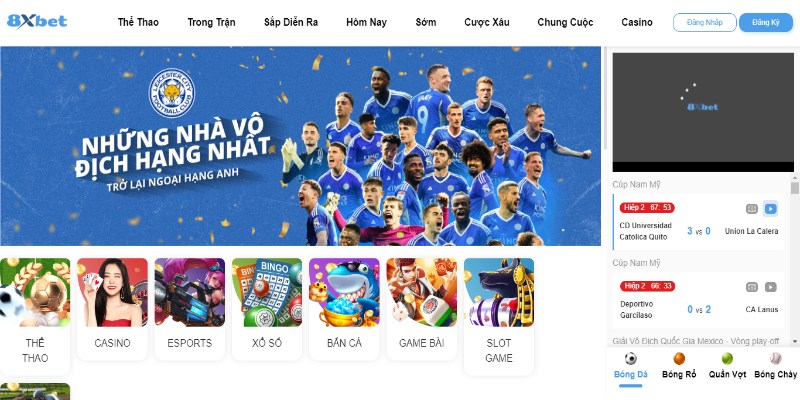The width and height of the screenshot is (800, 400).
Task: Play live stream for Universidad Catolica match
Action: point(770,209)
